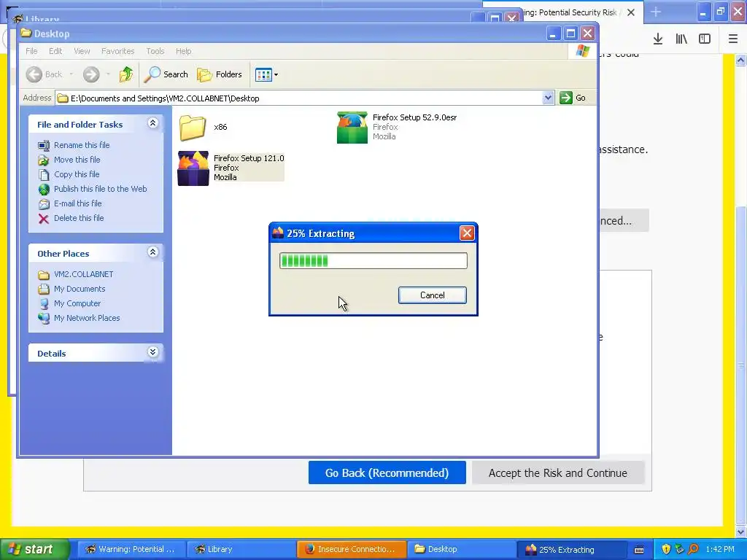Show the Folders pane
Viewport: 747px width, 560px height.
click(x=220, y=74)
